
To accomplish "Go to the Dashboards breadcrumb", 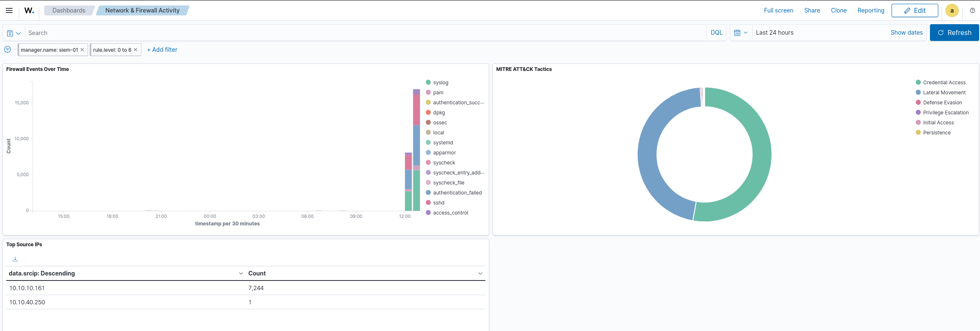I will [69, 10].
